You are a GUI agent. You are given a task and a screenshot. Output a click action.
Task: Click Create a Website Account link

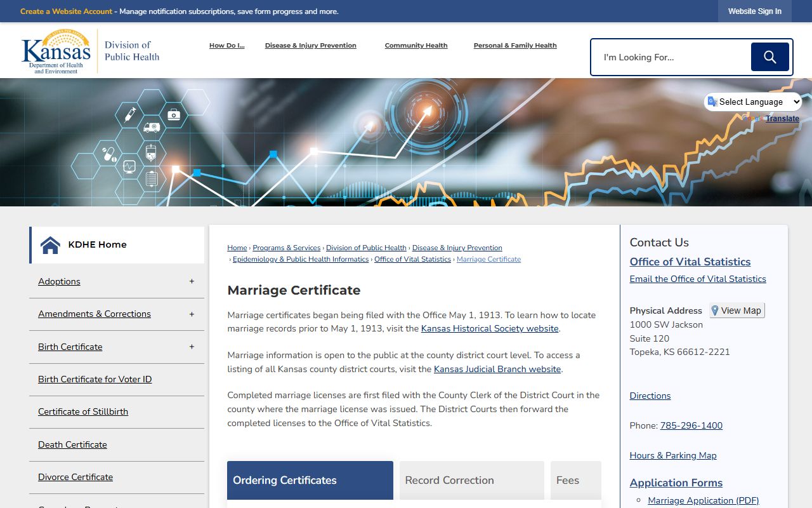(66, 11)
